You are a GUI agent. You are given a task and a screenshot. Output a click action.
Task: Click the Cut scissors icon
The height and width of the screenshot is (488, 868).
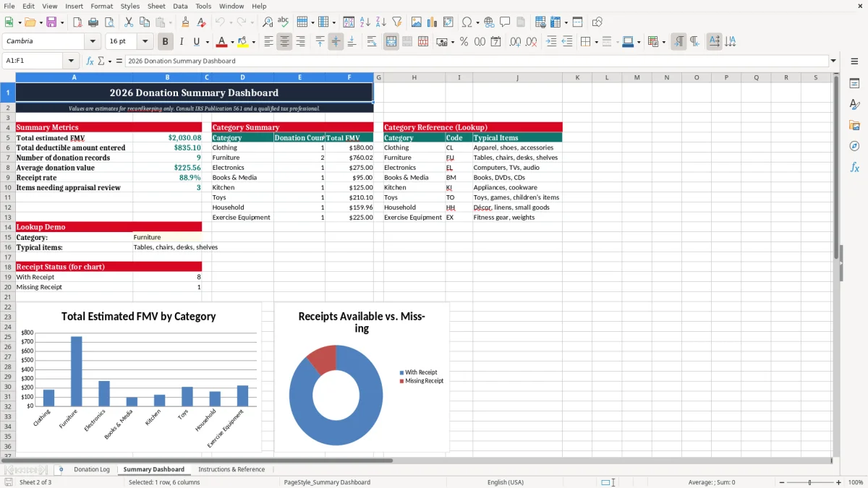click(128, 22)
